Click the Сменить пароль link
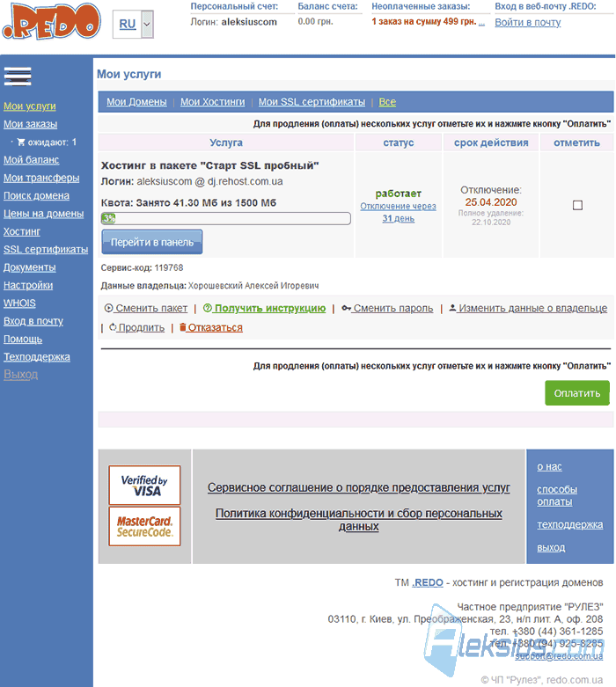 click(387, 308)
